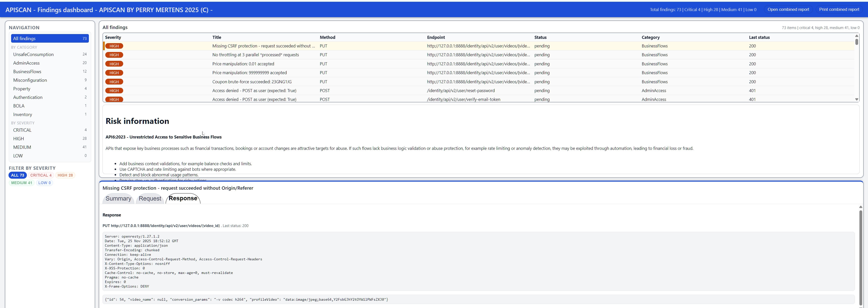Screen dimensions: 868x308
Task: Open the Request tab
Action: coord(150,199)
